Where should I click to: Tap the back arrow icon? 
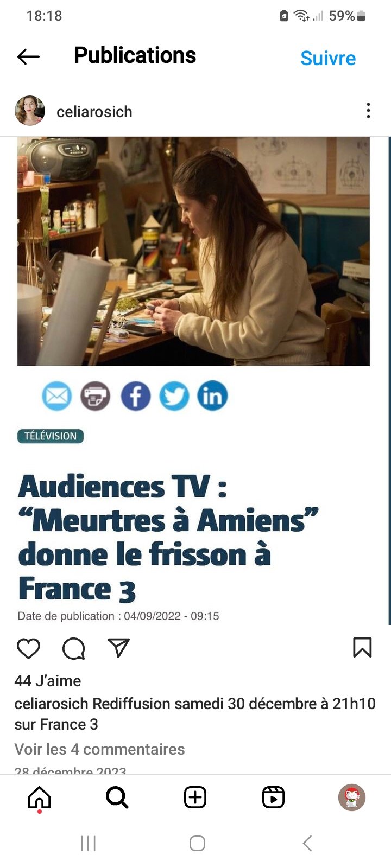[28, 56]
